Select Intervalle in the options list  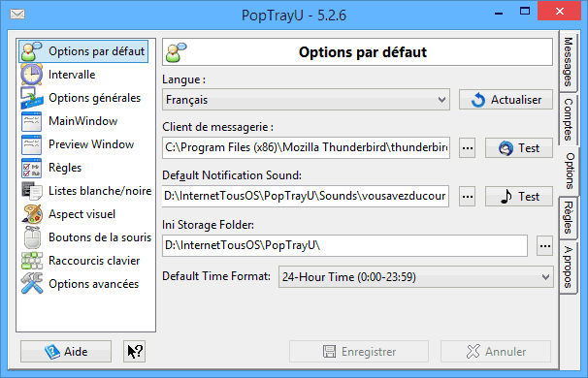[x=72, y=75]
